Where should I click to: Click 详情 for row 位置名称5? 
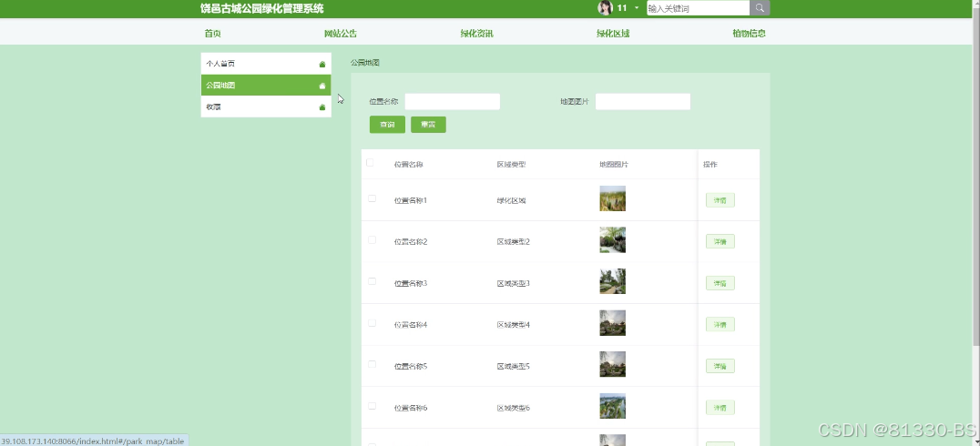(x=720, y=366)
